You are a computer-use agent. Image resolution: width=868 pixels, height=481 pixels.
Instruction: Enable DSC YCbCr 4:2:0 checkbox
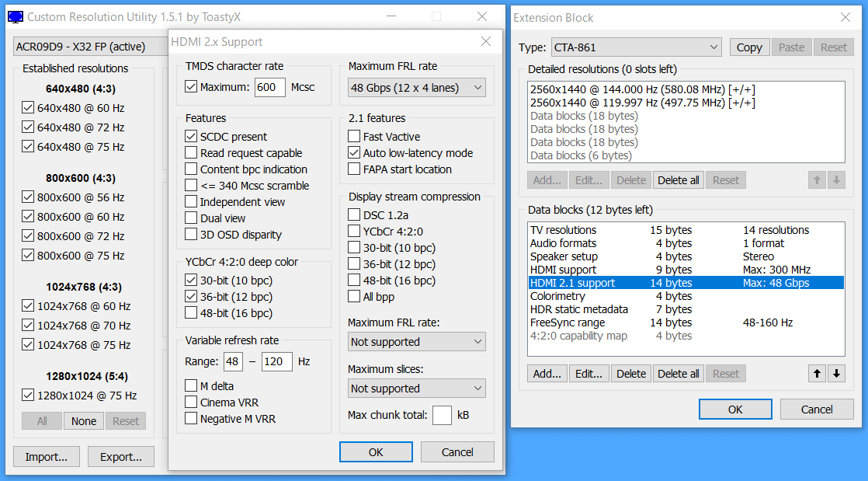point(354,231)
